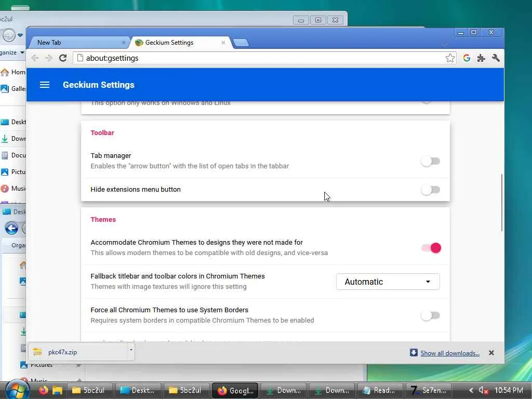532x399 pixels.
Task: Disable Accommodate Chromium Themes toggle
Action: pyautogui.click(x=431, y=248)
